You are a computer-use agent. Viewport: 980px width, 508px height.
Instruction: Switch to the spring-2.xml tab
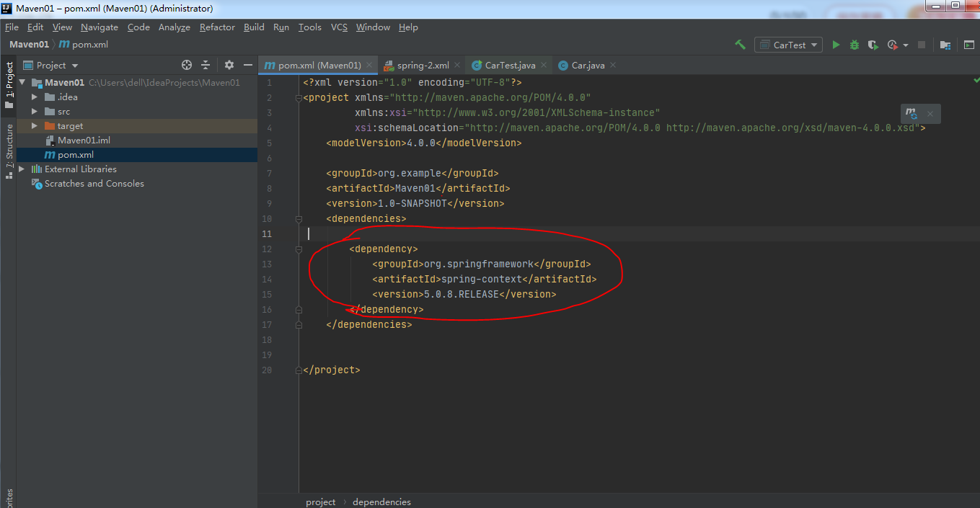pyautogui.click(x=423, y=66)
